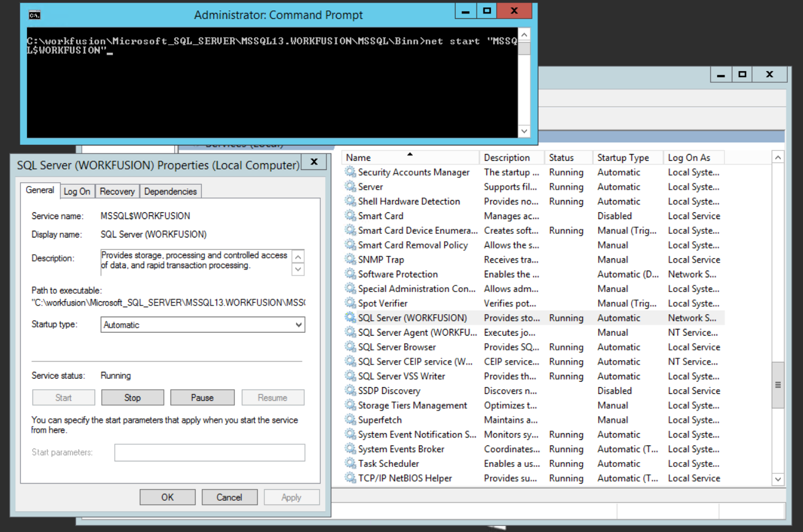The width and height of the screenshot is (803, 532).
Task: Click Command Prompt scrollbar down arrow
Action: pos(524,131)
